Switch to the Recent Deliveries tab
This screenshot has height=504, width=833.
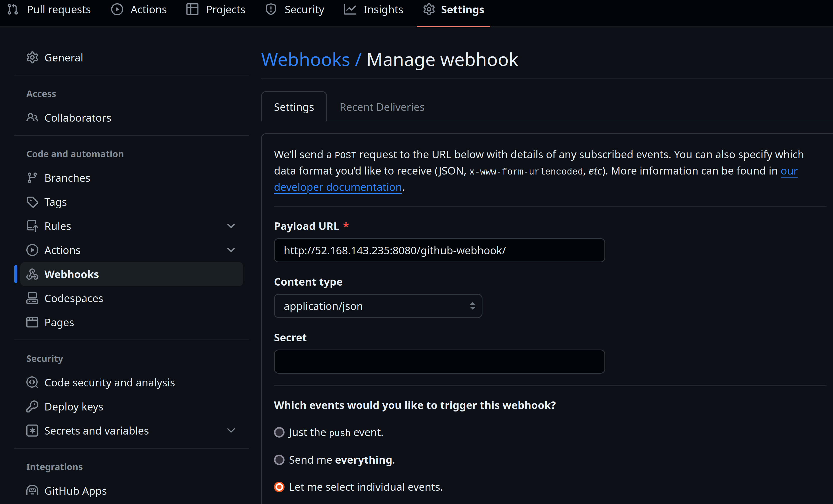pos(382,107)
